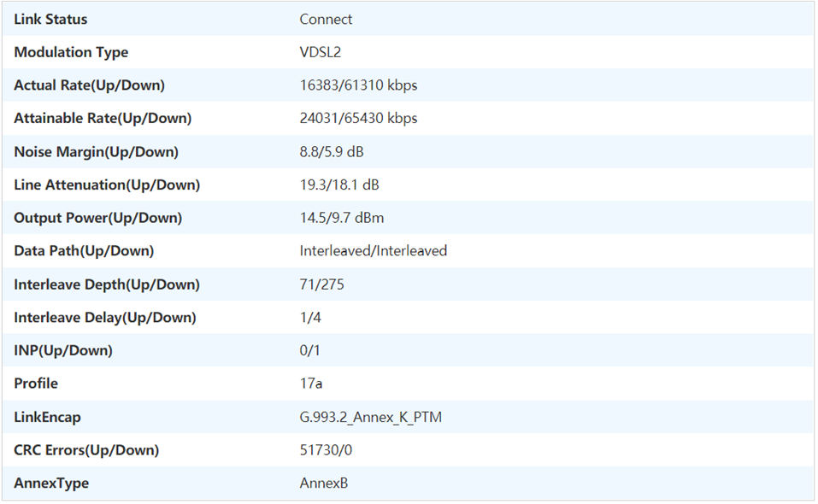Select the INP(Up/Down) row label
Viewport: 818px width, 504px height.
(x=63, y=350)
